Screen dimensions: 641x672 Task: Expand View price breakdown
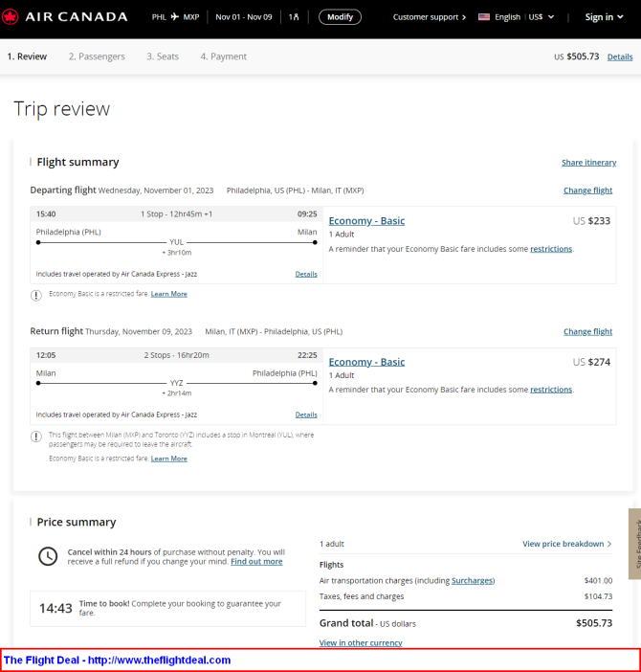pyautogui.click(x=567, y=544)
